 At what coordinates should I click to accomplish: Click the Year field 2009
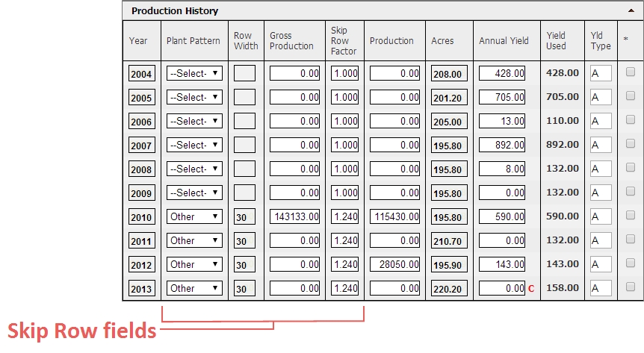pyautogui.click(x=142, y=193)
